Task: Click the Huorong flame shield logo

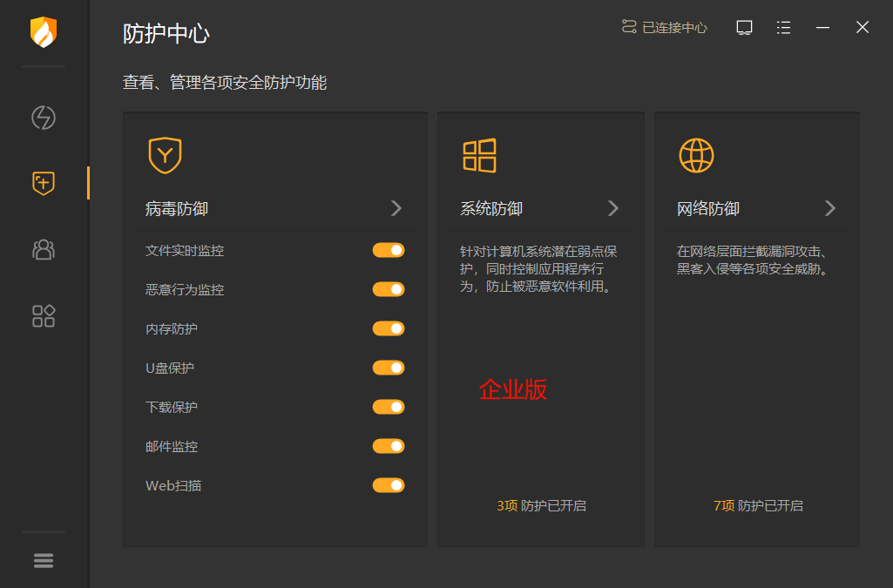Action: pos(43,32)
